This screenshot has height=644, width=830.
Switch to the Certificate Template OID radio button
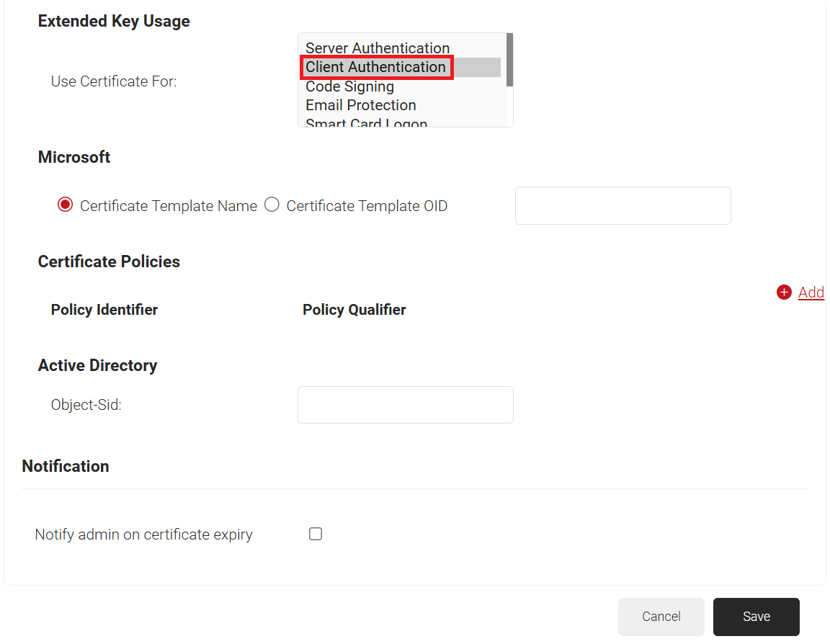coord(272,205)
